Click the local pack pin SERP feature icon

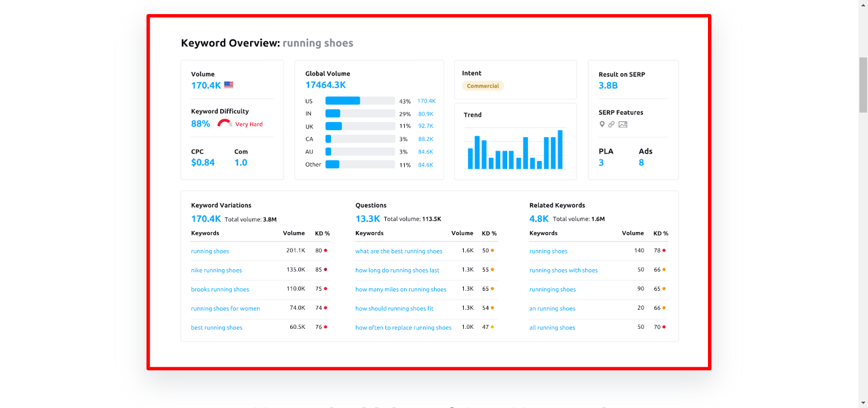point(602,124)
